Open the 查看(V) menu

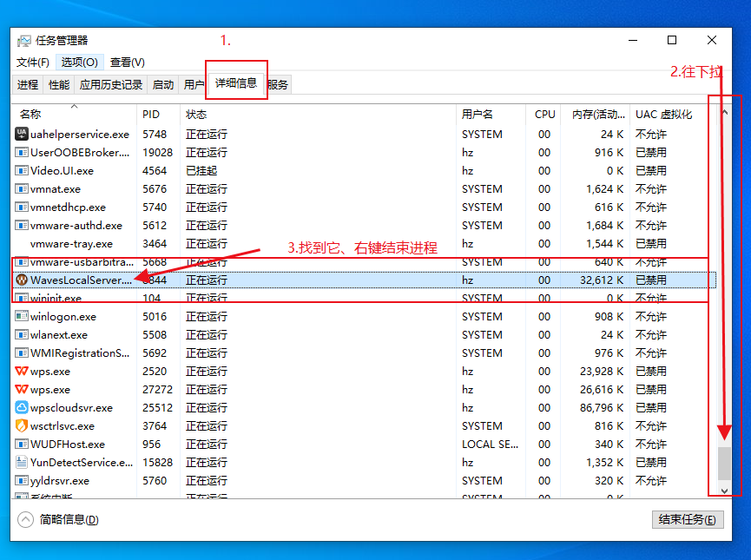[128, 63]
